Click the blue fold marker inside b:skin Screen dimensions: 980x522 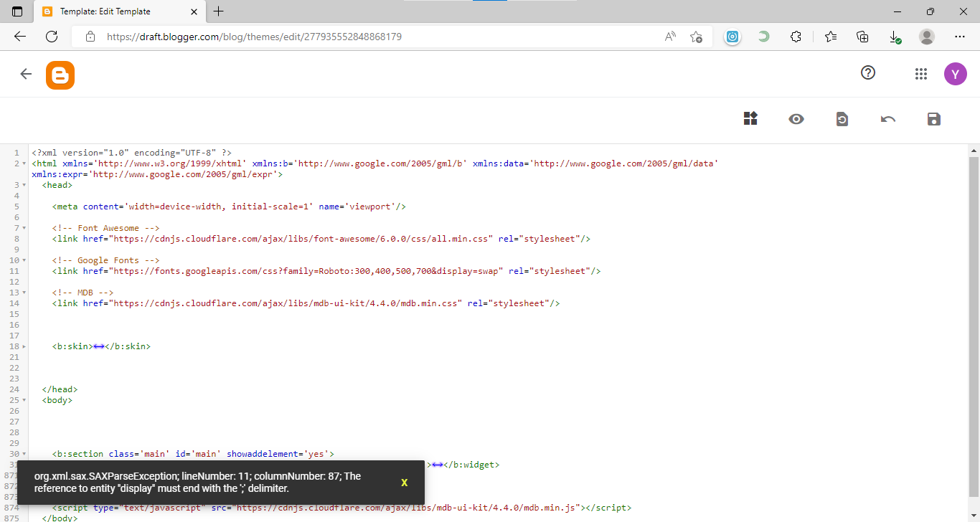click(99, 346)
